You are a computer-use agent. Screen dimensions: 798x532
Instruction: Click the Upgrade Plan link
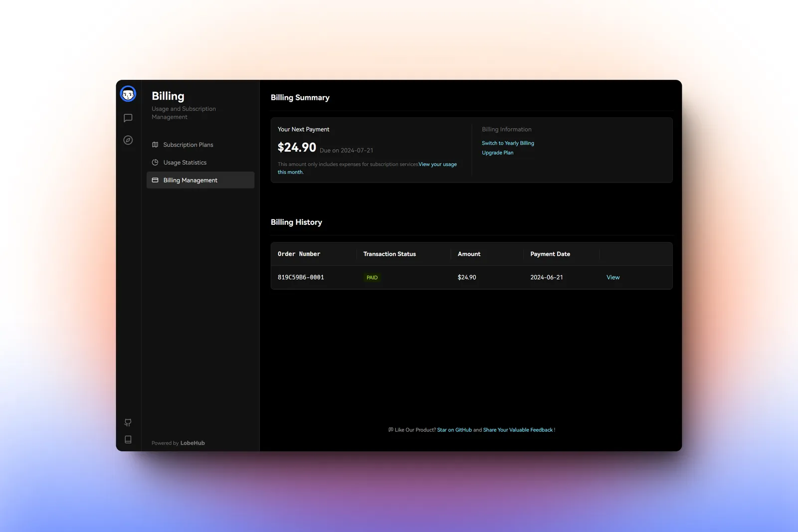coord(497,153)
